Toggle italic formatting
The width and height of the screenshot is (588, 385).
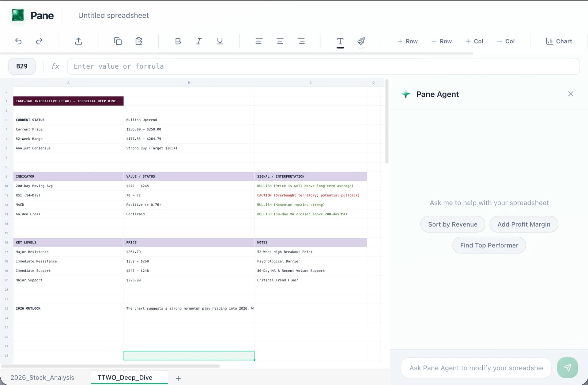click(x=198, y=41)
